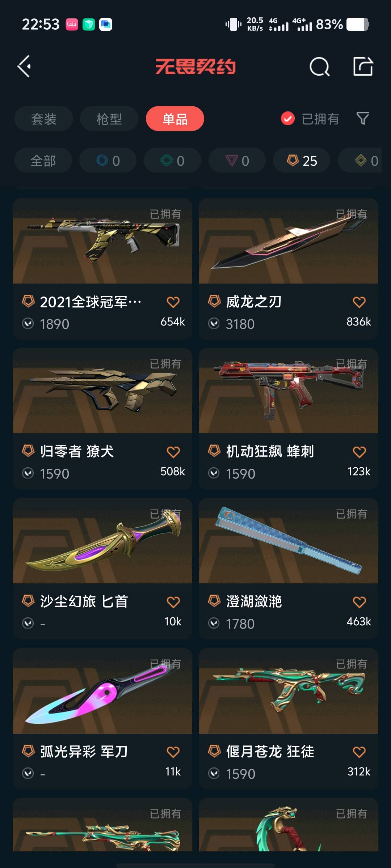The height and width of the screenshot is (868, 391).
Task: Tap heart icon on 归零者 獠犬
Action: click(173, 452)
